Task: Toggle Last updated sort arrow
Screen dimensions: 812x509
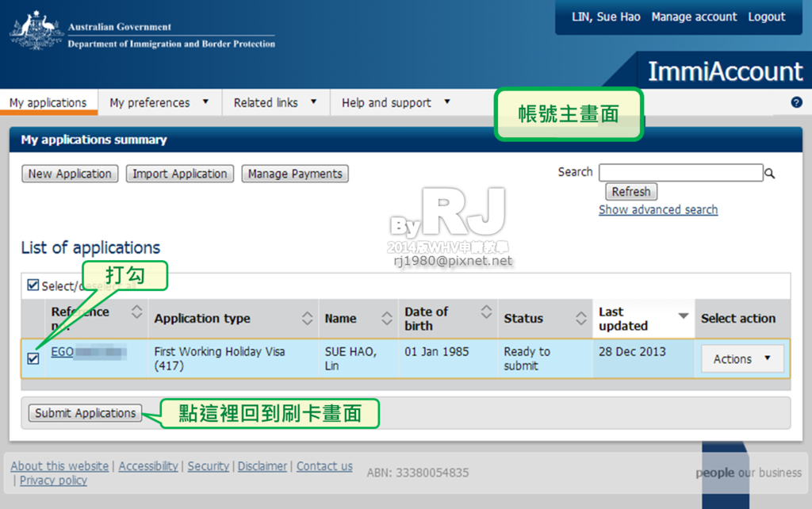Action: coord(684,316)
